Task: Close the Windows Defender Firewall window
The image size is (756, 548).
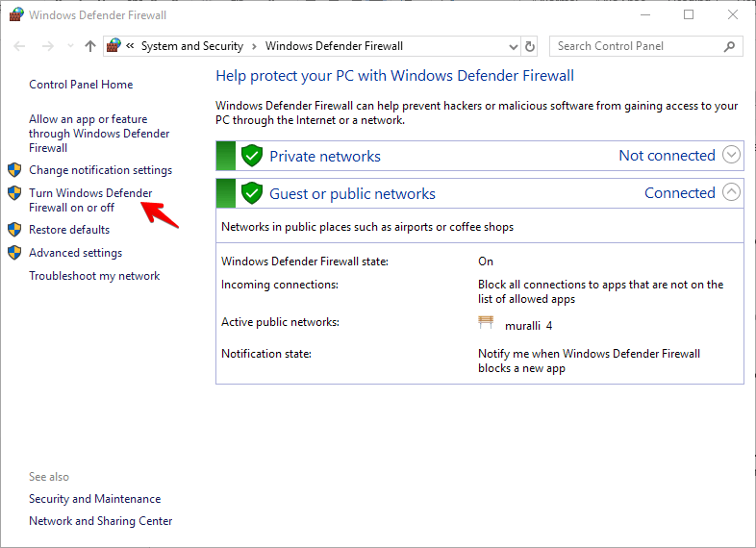Action: (x=733, y=15)
